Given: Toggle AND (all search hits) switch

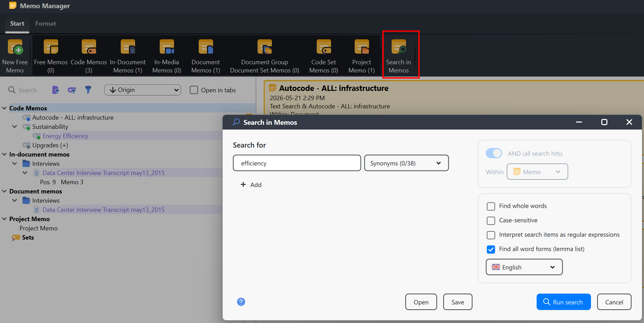Looking at the screenshot, I should (x=494, y=153).
